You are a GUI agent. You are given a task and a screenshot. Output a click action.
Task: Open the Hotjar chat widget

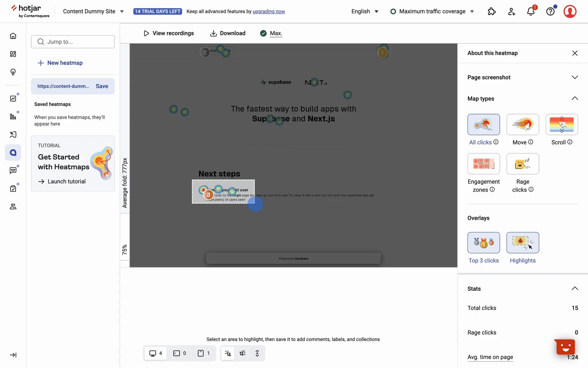tap(565, 347)
